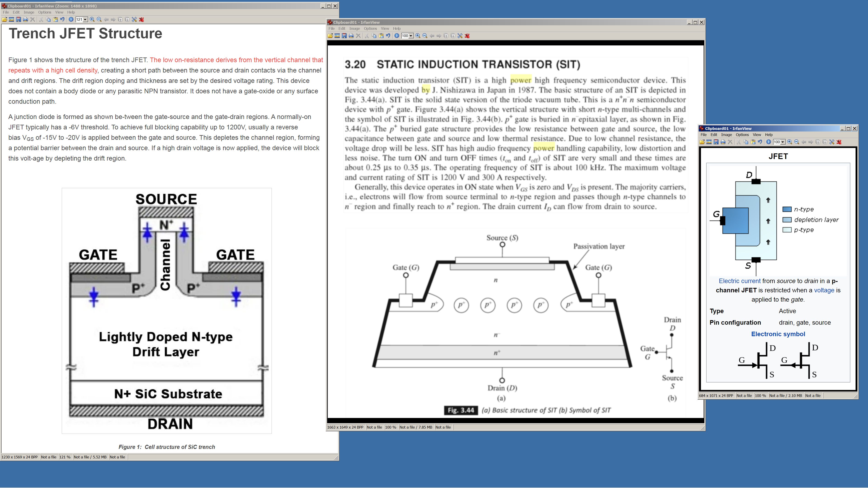Open Image menu in JFET window

coord(726,134)
